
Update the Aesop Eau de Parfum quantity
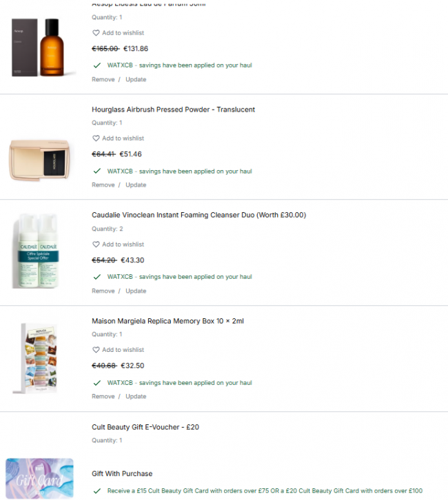click(x=136, y=79)
